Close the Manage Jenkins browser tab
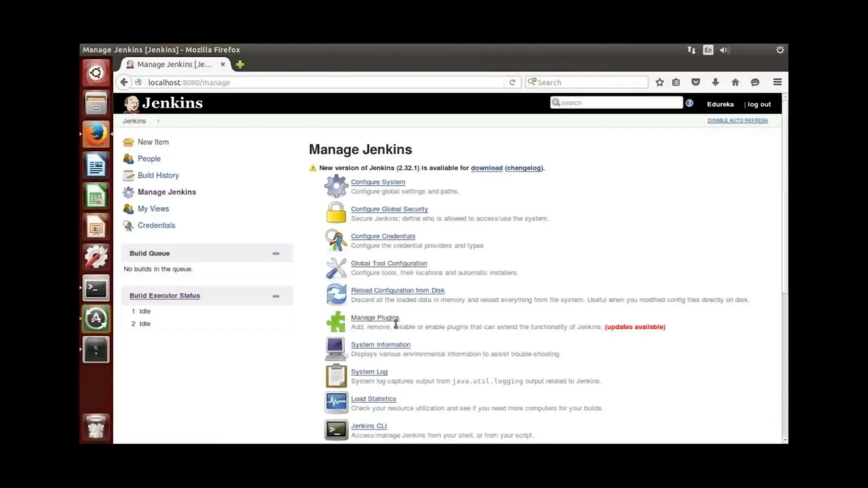 pos(223,64)
